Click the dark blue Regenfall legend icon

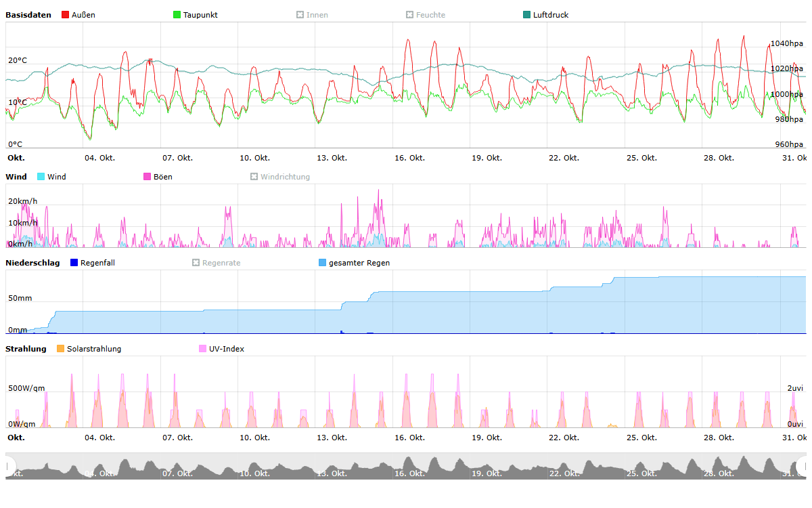click(74, 263)
